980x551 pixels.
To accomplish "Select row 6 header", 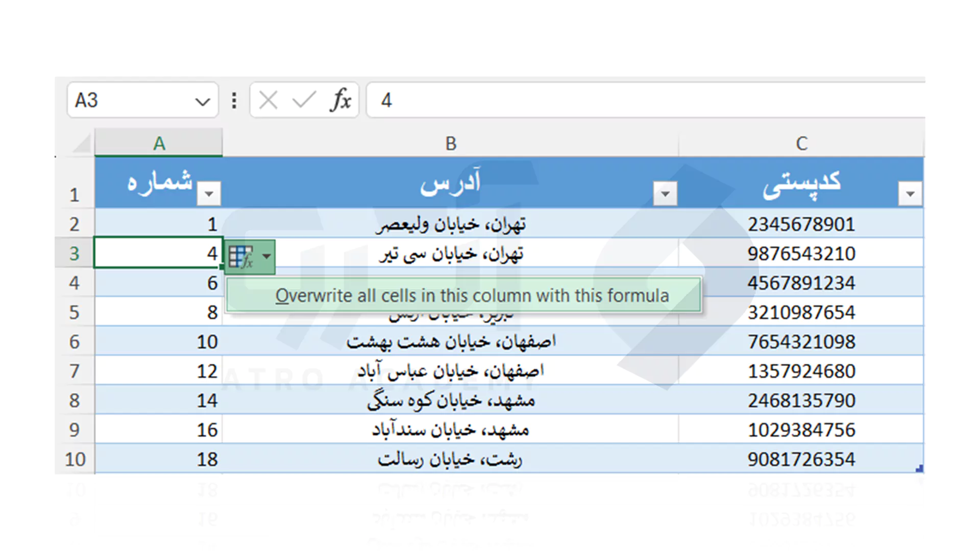I will click(75, 341).
